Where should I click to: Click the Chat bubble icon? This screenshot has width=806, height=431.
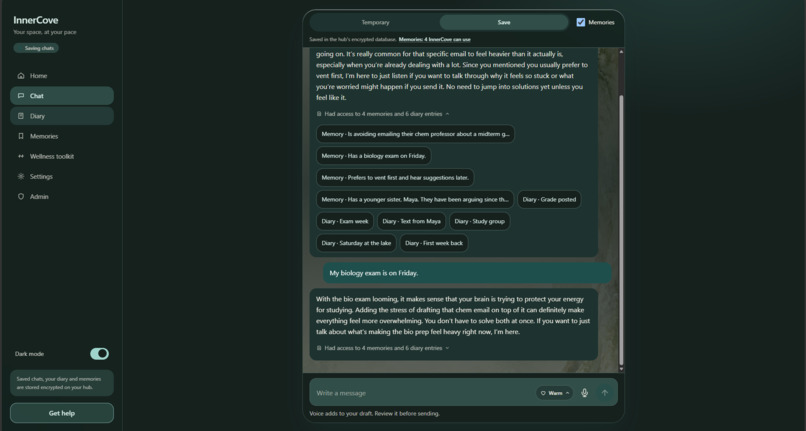click(21, 96)
